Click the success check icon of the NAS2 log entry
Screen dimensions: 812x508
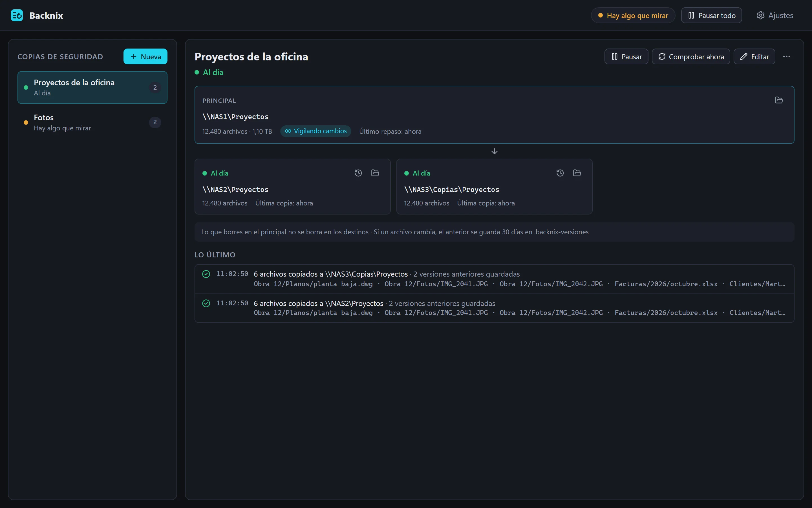(206, 303)
